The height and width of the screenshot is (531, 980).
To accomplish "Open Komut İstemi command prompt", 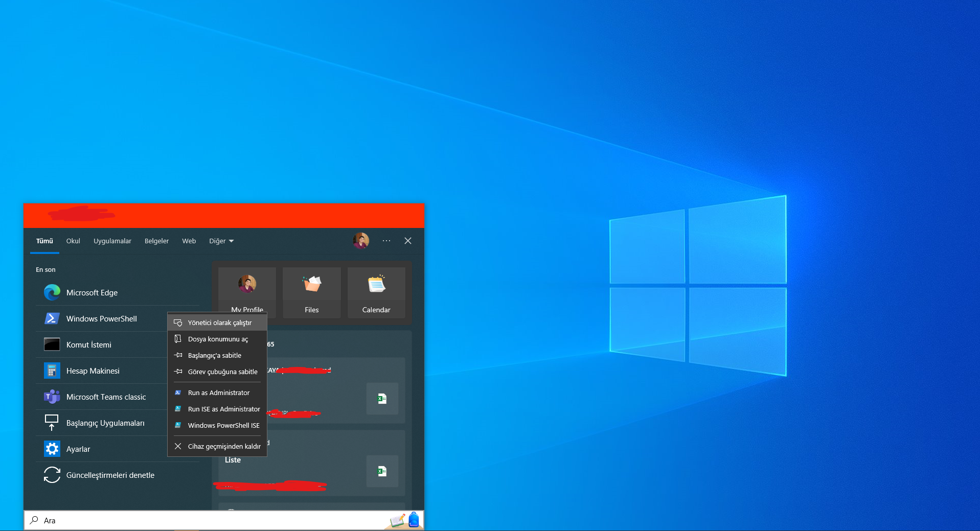I will point(88,345).
